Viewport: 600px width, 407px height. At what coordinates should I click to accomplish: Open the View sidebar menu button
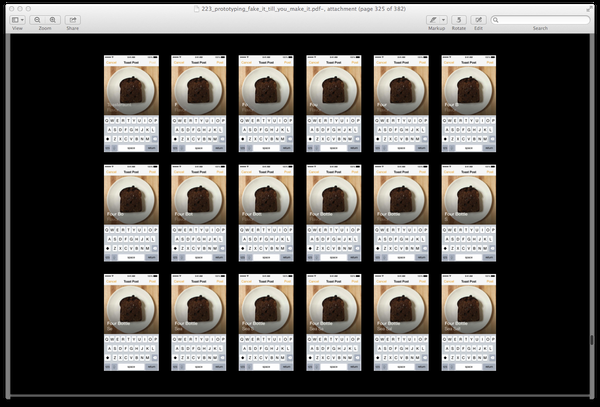(x=18, y=20)
